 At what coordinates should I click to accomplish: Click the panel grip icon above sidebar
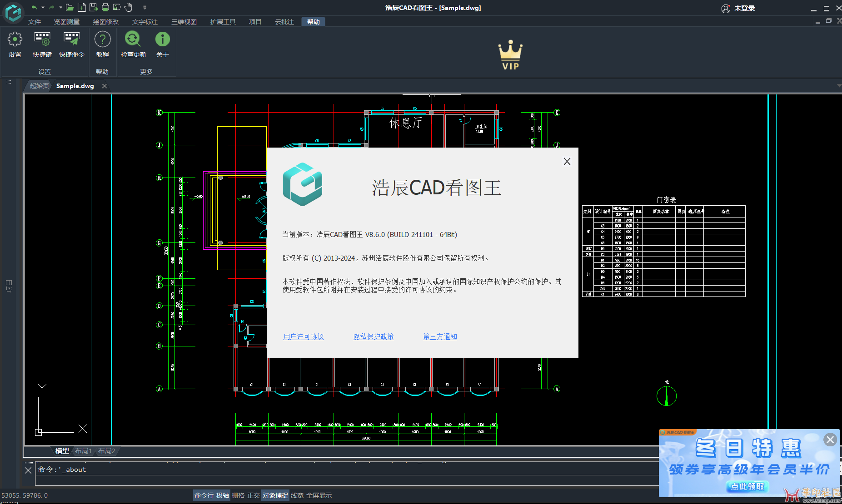pyautogui.click(x=9, y=82)
